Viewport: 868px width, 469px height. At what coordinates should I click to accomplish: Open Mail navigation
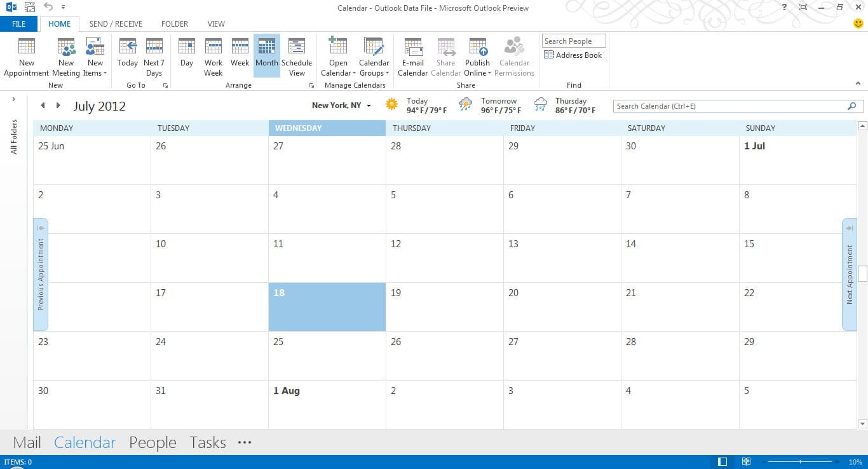coord(27,442)
